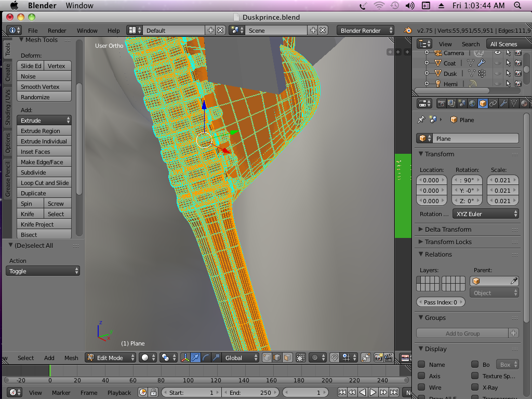Toggle visibility eye for the Camera object
This screenshot has width=532, height=399.
tap(498, 53)
